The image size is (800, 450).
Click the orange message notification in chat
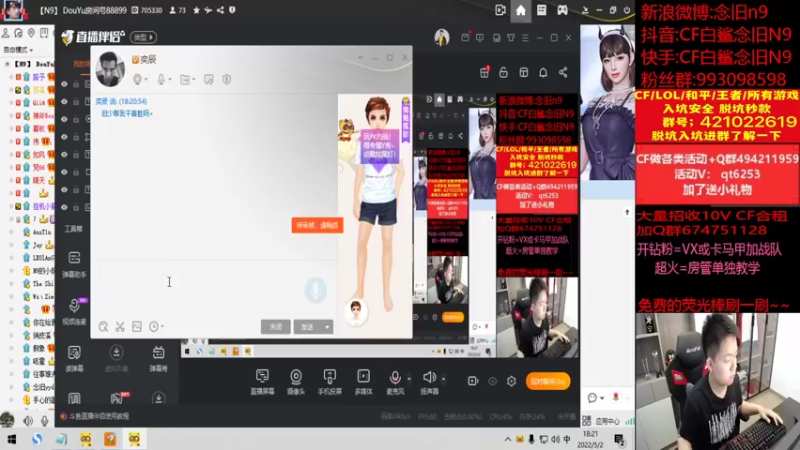coord(317,225)
